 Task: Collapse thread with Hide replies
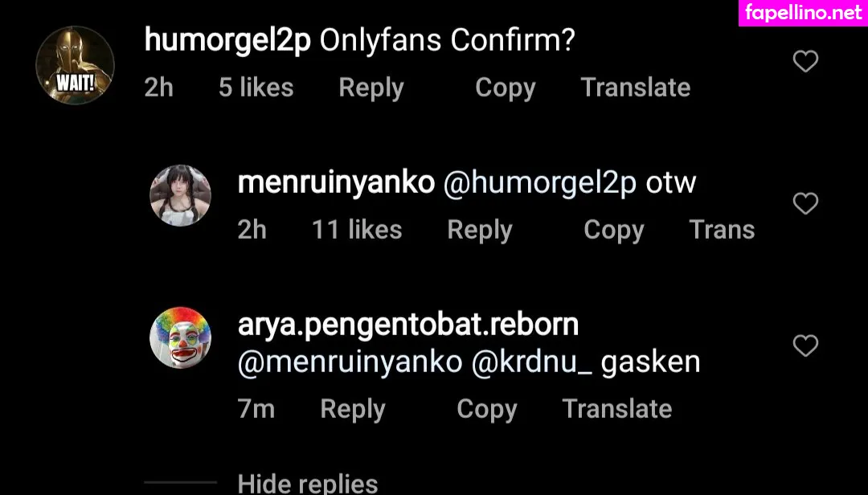pos(308,483)
